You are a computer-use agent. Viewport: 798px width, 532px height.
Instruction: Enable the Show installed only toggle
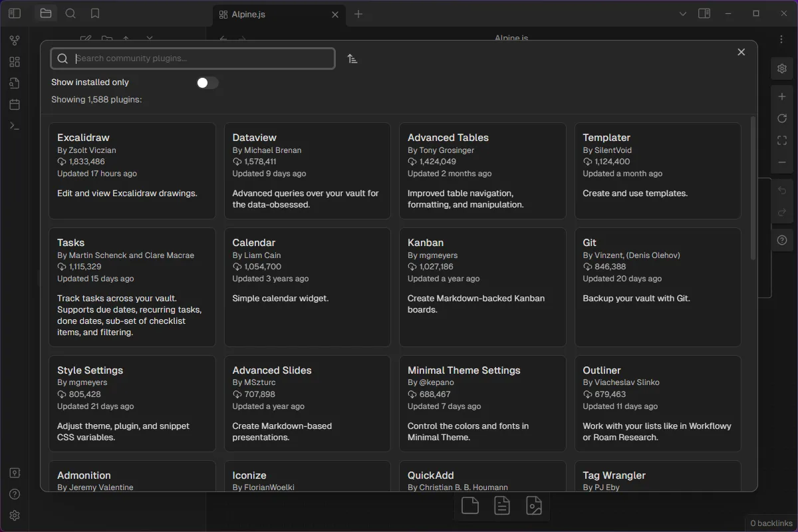click(207, 82)
